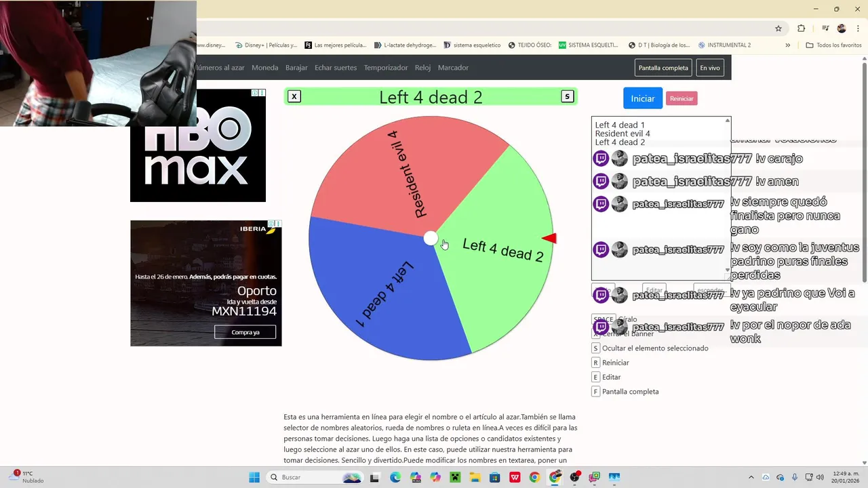Click the Pantalla completa button in header
The height and width of the screenshot is (488, 868).
tap(663, 68)
